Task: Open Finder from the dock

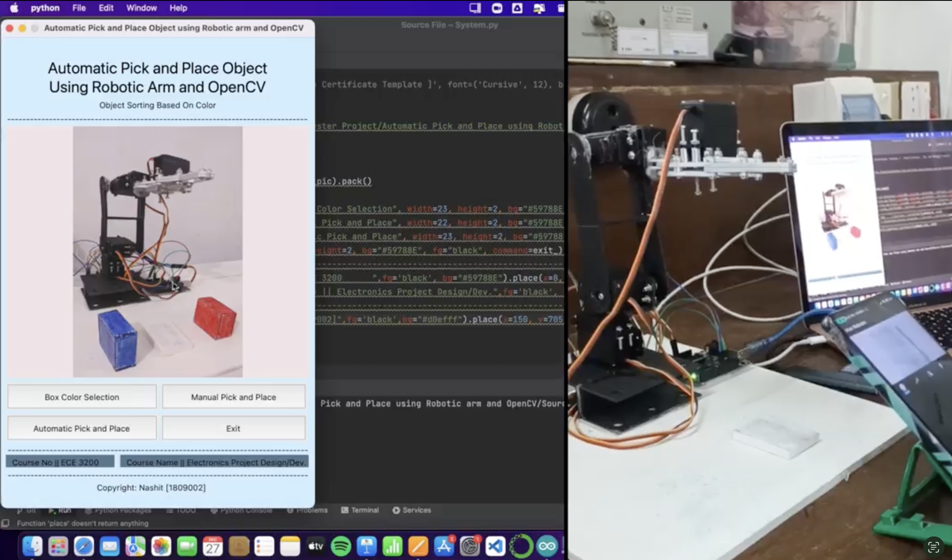Action: click(32, 546)
